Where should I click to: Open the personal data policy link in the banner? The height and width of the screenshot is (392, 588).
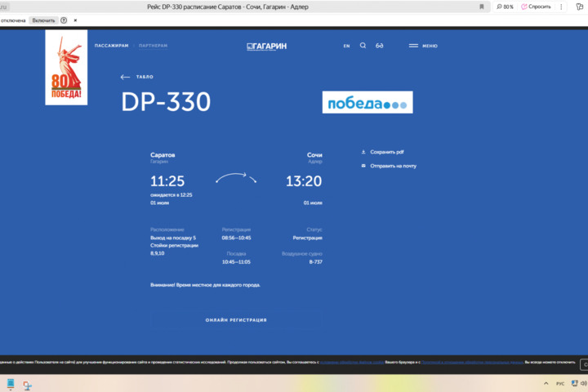click(472, 363)
